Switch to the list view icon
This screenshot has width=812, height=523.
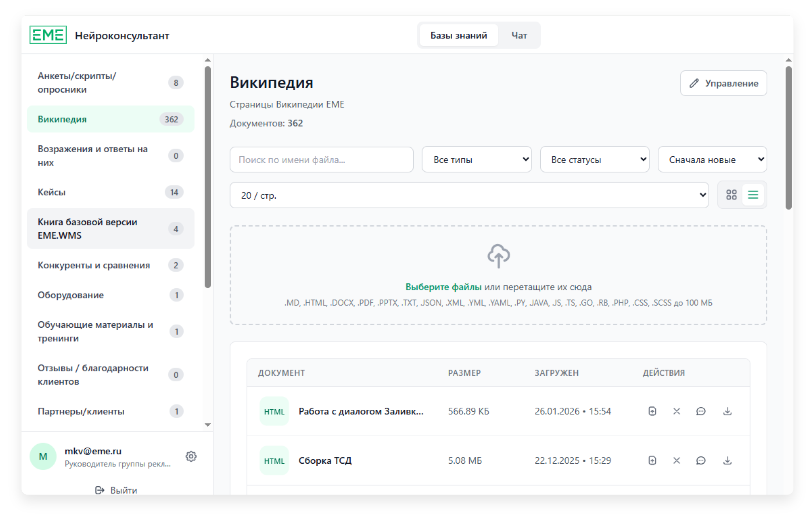[753, 195]
